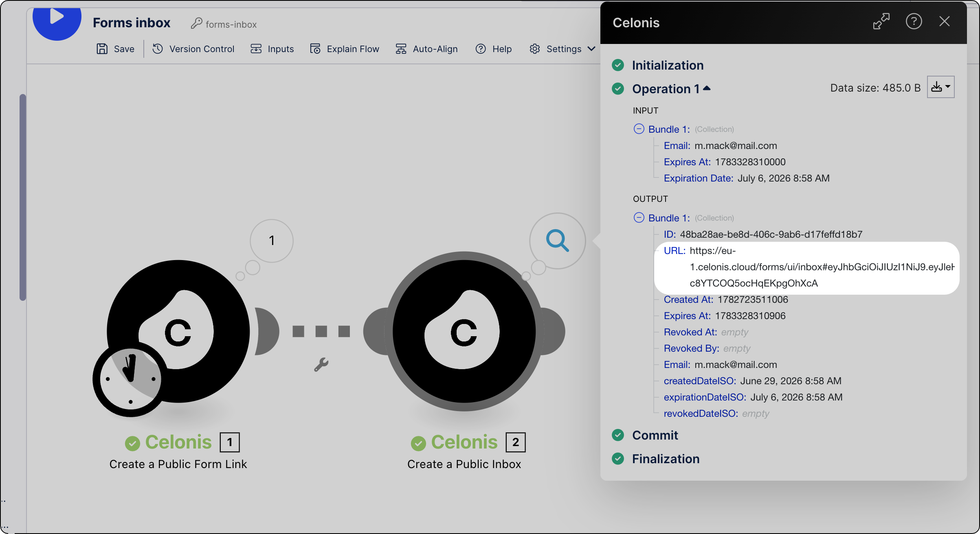The width and height of the screenshot is (980, 534).
Task: Open the schedule clock on module 1
Action: point(130,379)
